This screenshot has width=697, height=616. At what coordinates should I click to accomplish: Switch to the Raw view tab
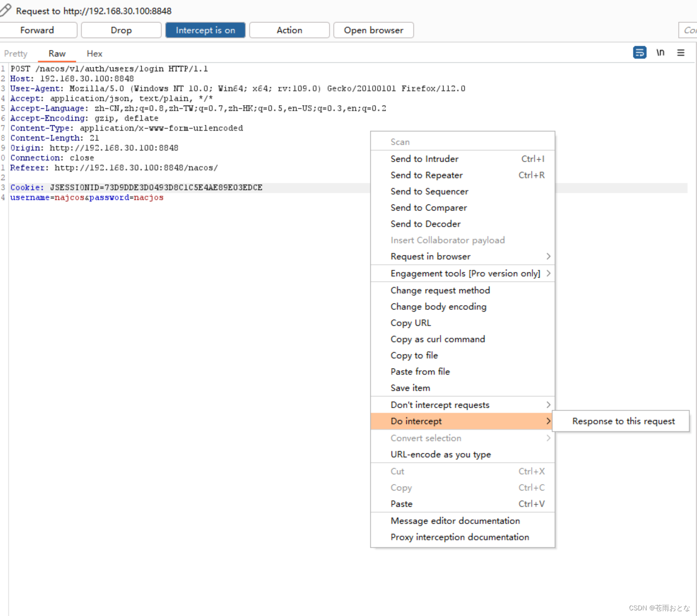click(57, 54)
